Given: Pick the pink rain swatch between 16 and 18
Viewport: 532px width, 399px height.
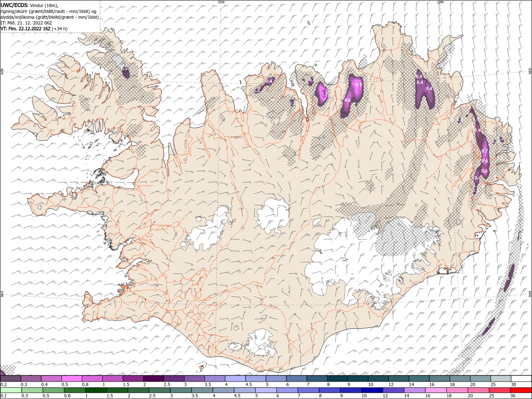Looking at the screenshot, I should click(x=436, y=390).
